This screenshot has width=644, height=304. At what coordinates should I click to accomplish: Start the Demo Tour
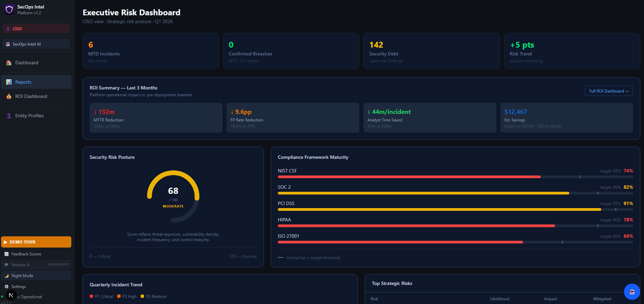click(36, 242)
